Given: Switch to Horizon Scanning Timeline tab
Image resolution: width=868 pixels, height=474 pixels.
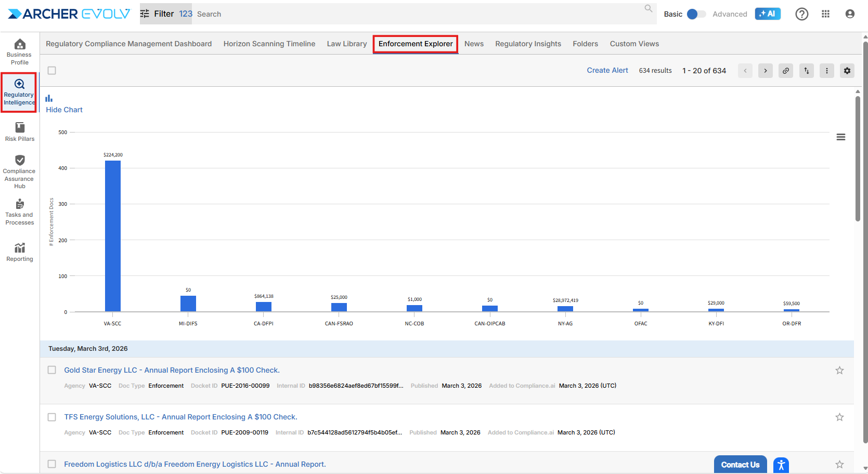Looking at the screenshot, I should pos(269,44).
